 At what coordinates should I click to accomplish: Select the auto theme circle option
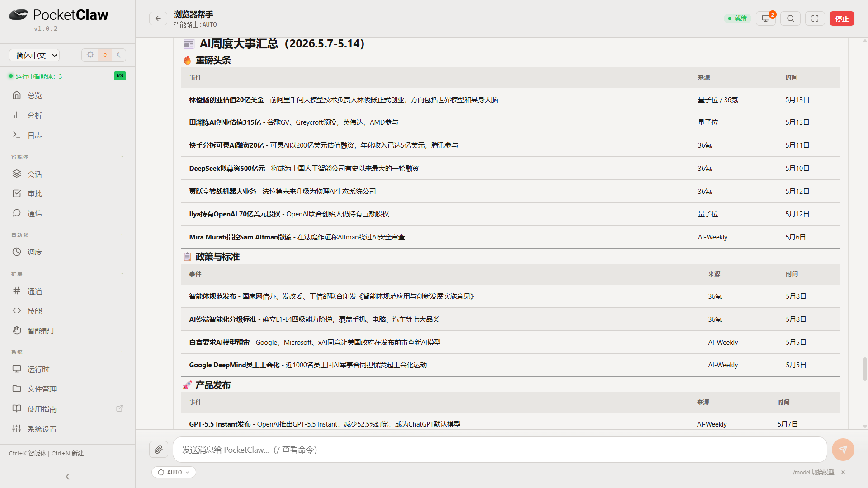tap(105, 55)
